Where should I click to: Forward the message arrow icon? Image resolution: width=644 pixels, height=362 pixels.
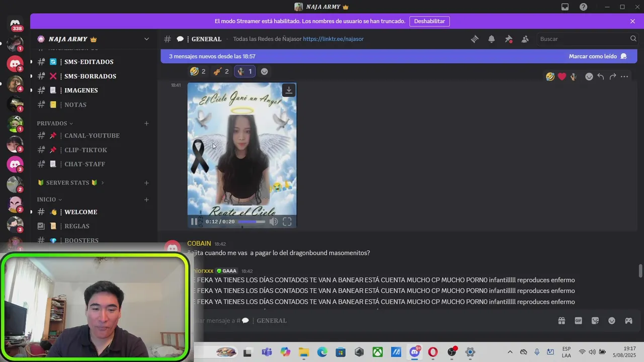(613, 76)
